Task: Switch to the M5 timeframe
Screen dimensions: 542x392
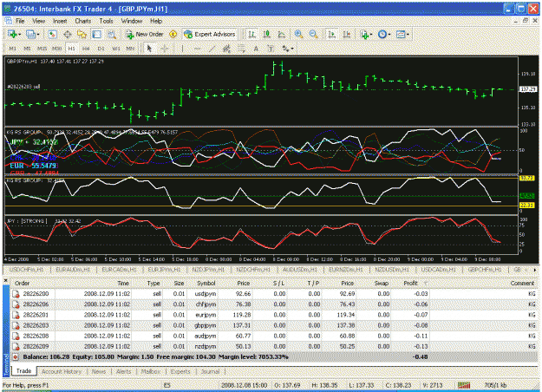Action: [27, 49]
